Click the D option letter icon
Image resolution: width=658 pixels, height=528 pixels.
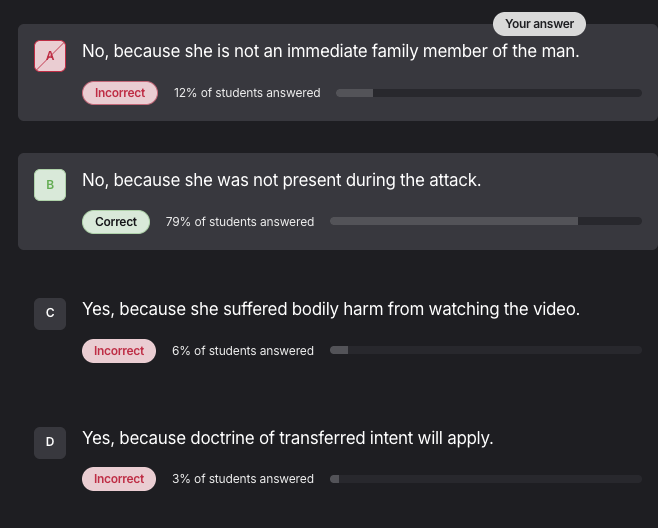[50, 442]
